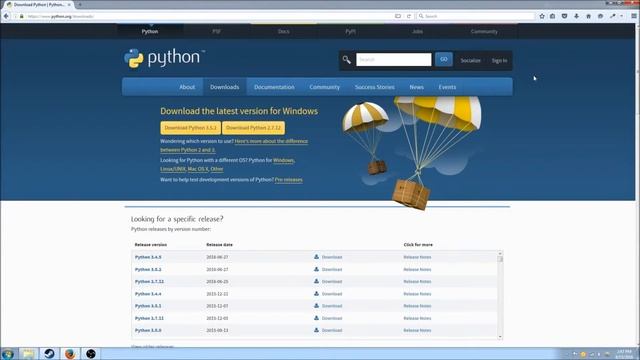
Task: Click the Socialize link
Action: [x=471, y=60]
